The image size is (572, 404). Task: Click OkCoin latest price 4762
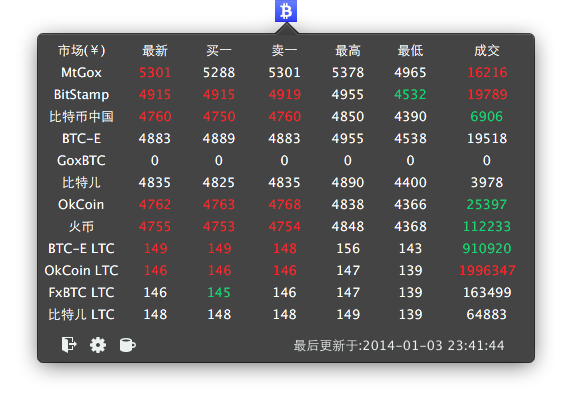click(x=155, y=204)
